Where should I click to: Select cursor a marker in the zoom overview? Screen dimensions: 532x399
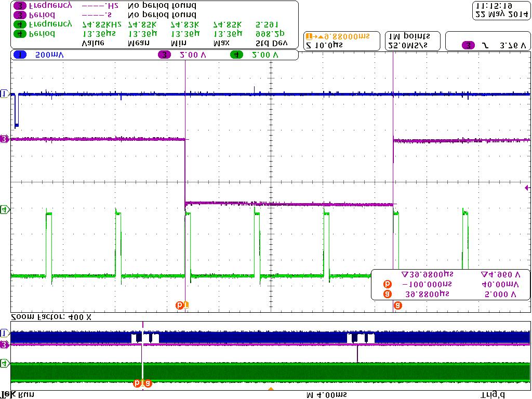(148, 383)
